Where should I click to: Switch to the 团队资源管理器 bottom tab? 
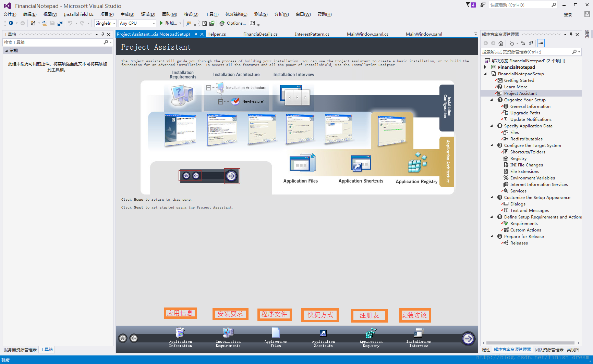(x=549, y=350)
